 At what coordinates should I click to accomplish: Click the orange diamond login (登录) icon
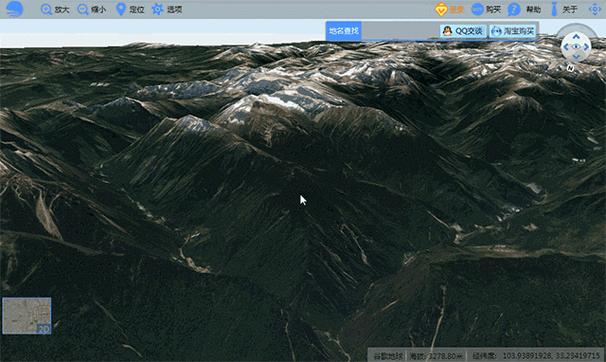[441, 9]
